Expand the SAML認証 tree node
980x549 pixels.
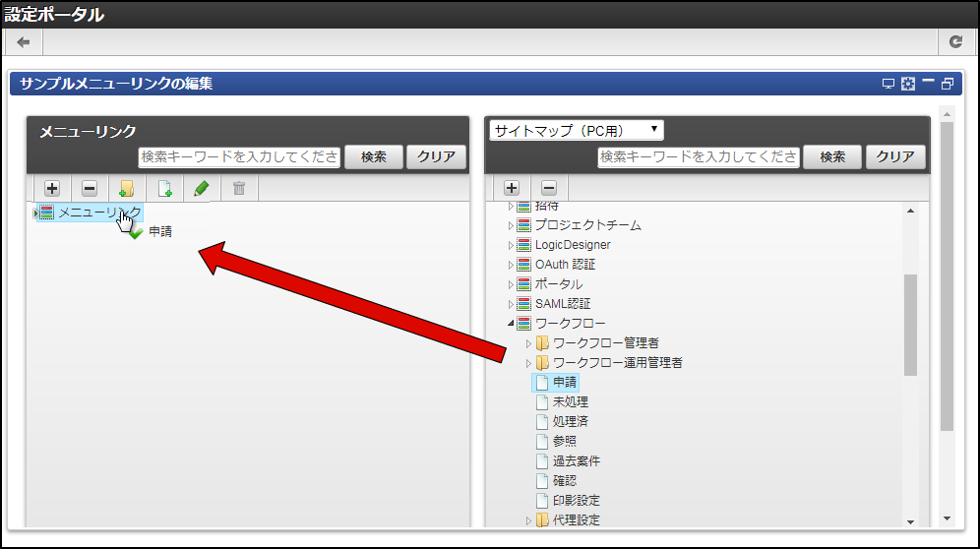[510, 304]
